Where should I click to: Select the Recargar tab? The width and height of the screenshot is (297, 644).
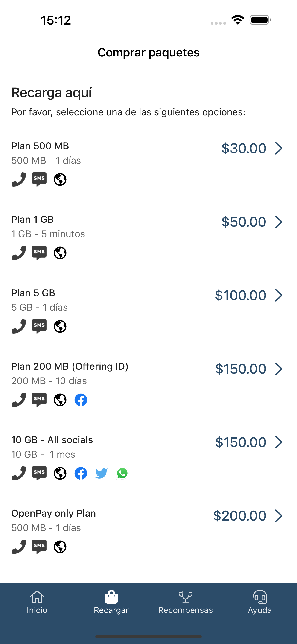[x=111, y=602]
